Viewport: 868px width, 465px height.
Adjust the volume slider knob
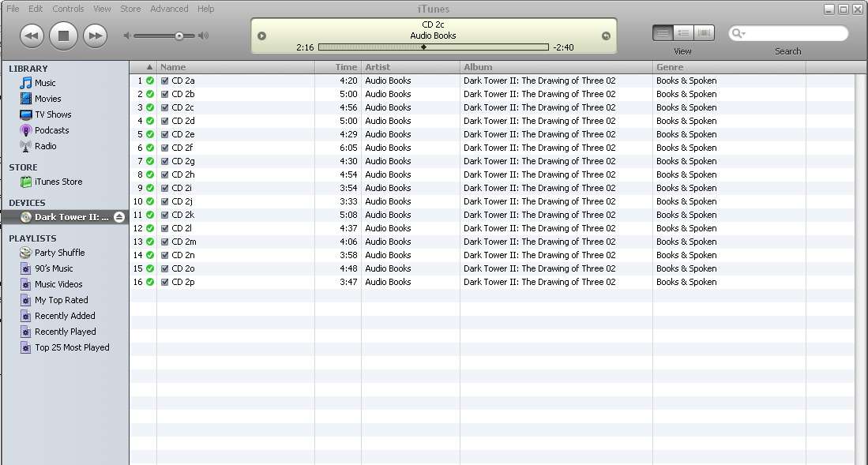point(178,36)
